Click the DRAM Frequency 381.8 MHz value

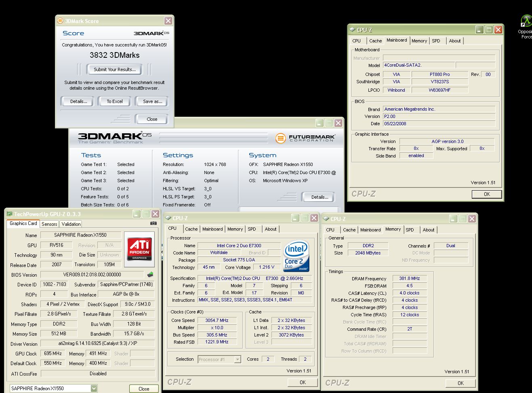pyautogui.click(x=410, y=279)
